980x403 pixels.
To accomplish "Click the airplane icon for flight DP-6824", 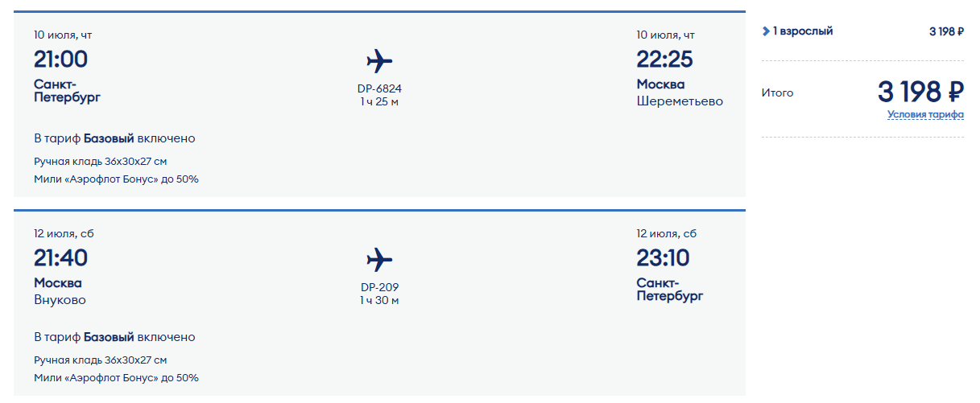I will pyautogui.click(x=379, y=60).
